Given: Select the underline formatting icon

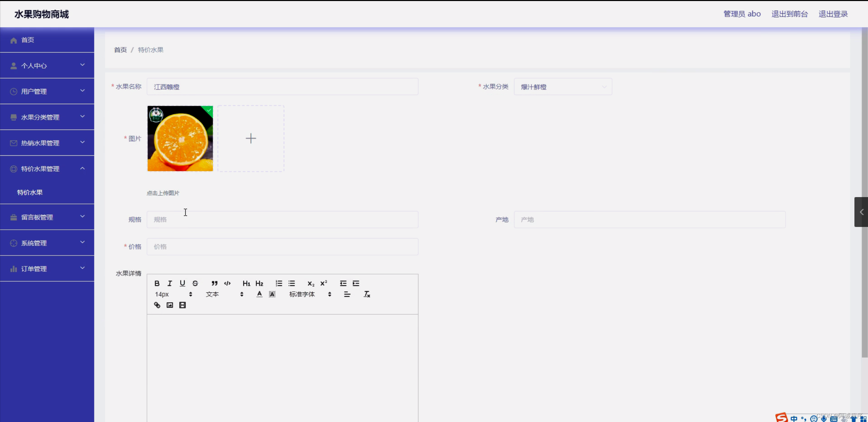Looking at the screenshot, I should (x=183, y=283).
